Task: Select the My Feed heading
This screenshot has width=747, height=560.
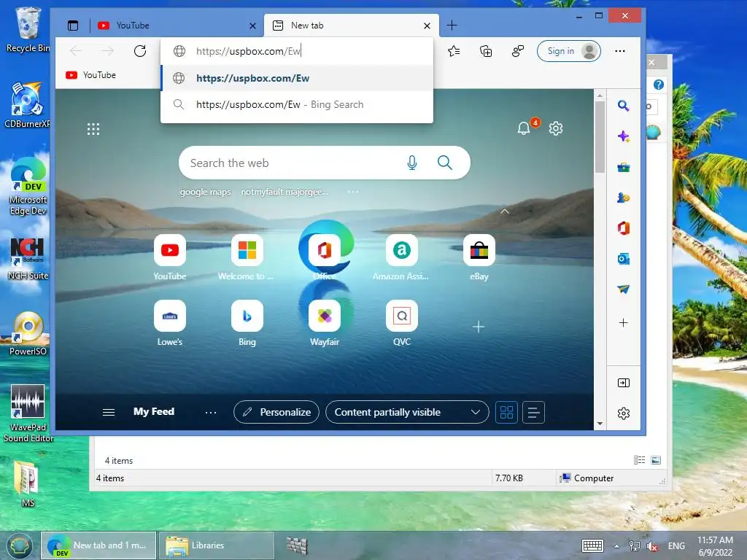Action: pos(154,412)
